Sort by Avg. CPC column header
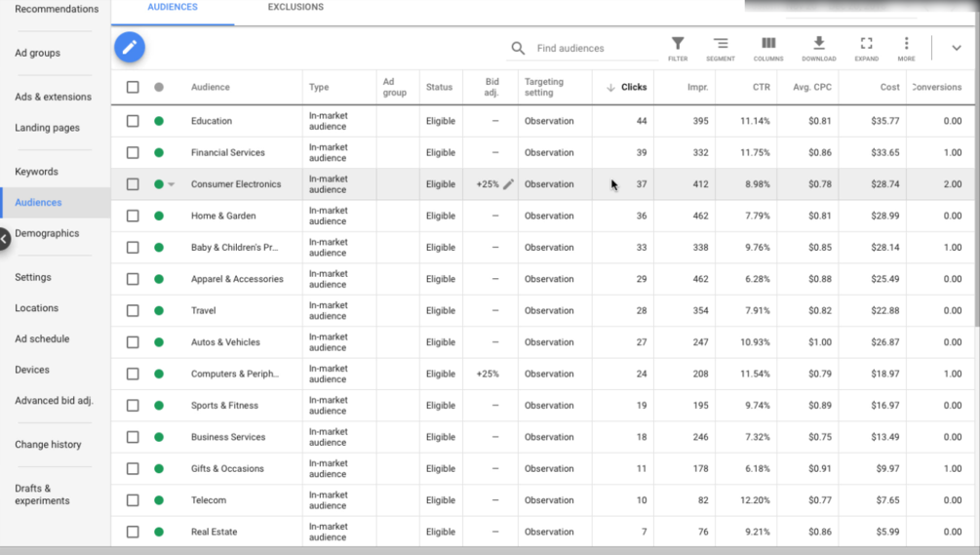The image size is (980, 555). coord(812,87)
